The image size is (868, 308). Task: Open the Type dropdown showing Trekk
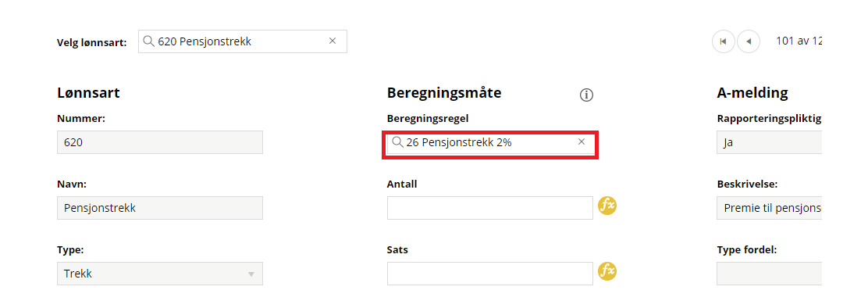pyautogui.click(x=160, y=274)
